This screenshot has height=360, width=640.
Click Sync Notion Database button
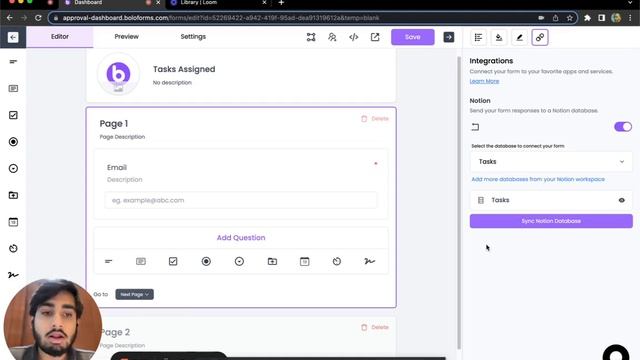[551, 221]
